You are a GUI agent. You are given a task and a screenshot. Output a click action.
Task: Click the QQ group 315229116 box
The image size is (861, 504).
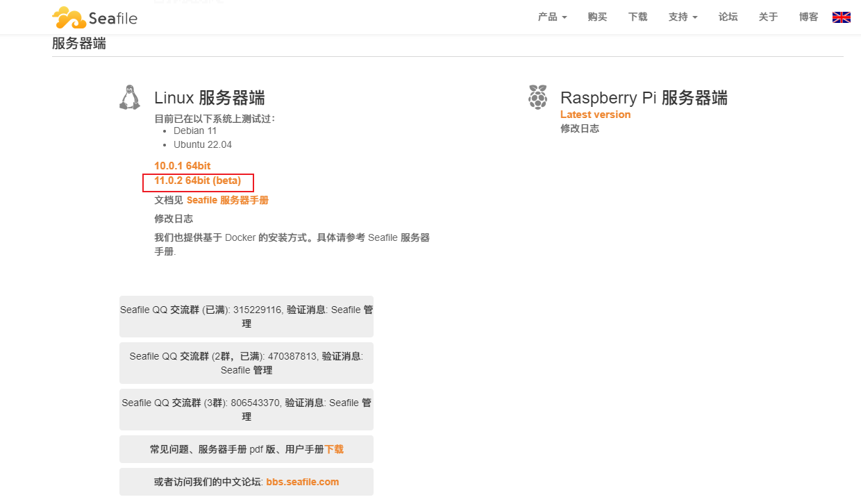(x=246, y=317)
